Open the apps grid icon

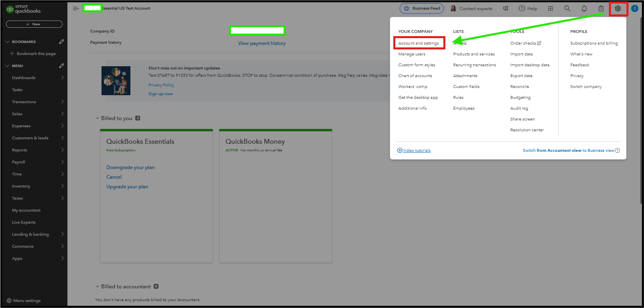click(551, 8)
